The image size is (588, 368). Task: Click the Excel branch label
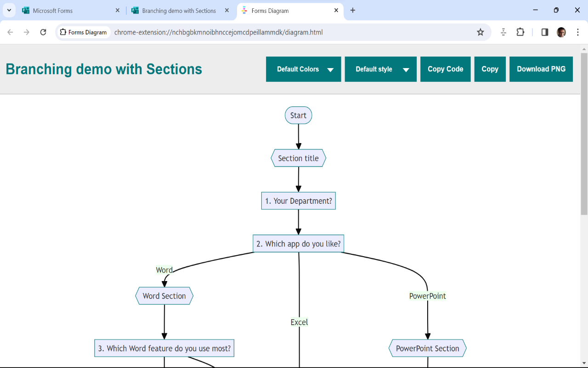300,322
